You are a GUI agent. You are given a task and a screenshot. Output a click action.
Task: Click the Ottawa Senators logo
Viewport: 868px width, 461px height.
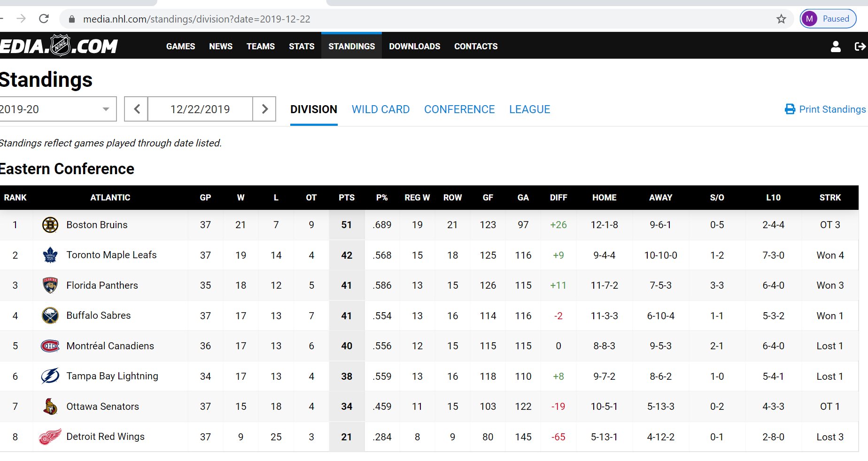(50, 407)
